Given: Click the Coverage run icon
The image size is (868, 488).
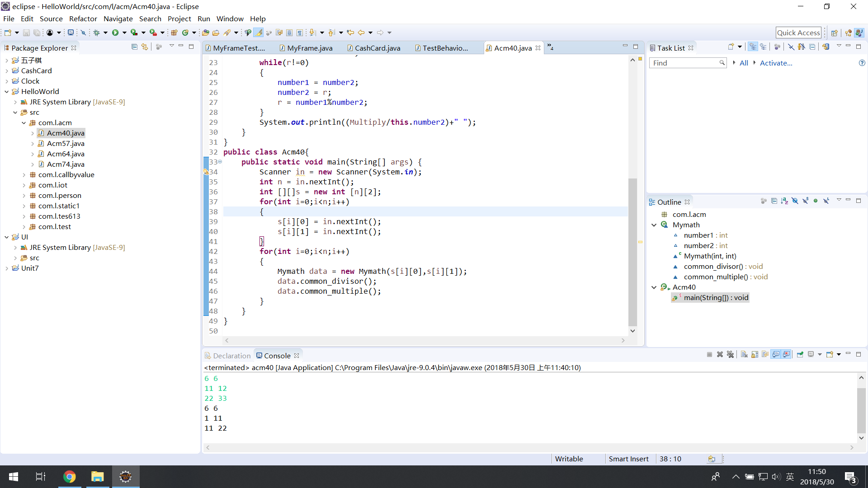Looking at the screenshot, I should click(x=134, y=33).
